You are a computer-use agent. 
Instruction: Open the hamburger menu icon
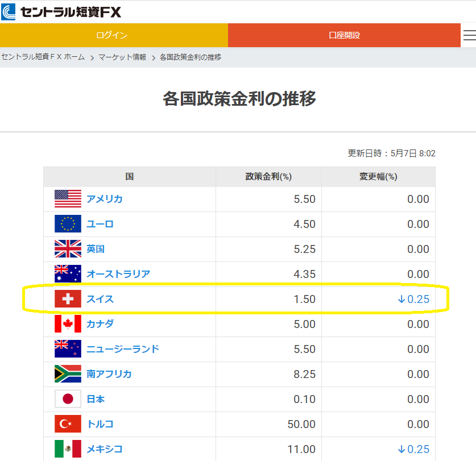469,35
